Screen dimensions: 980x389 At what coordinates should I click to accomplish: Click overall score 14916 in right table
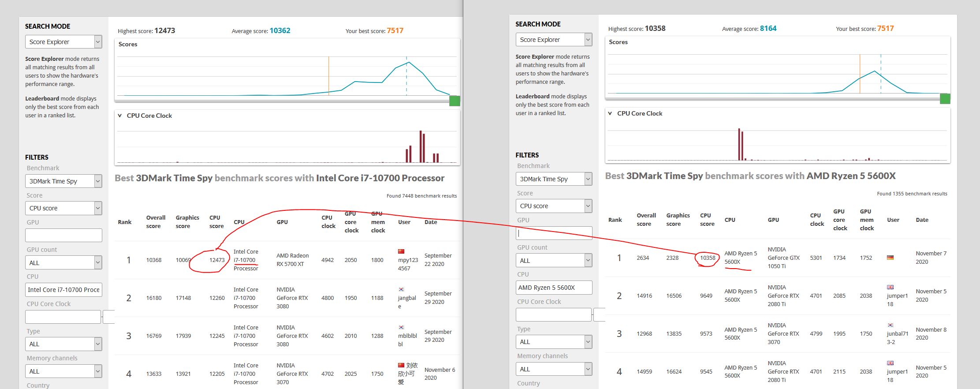point(644,296)
